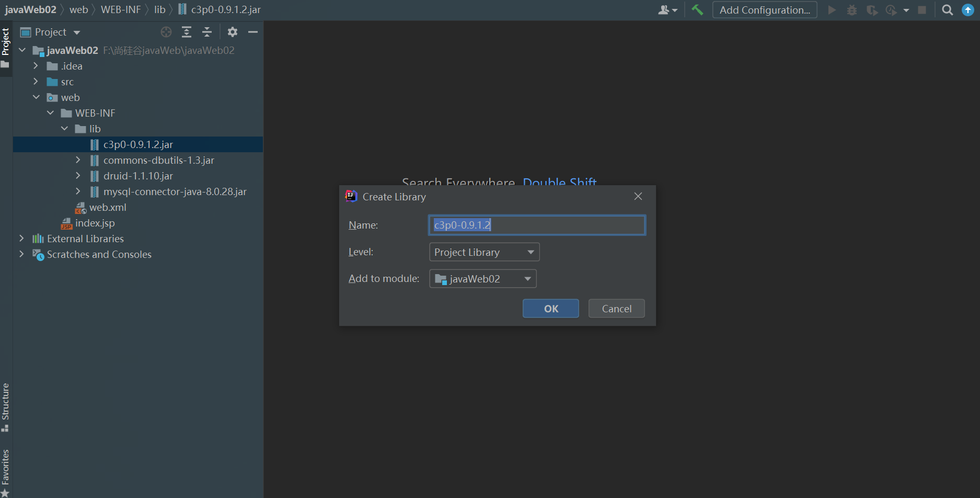Viewport: 980px width, 498px height.
Task: Open Project panel gear options
Action: [x=233, y=32]
